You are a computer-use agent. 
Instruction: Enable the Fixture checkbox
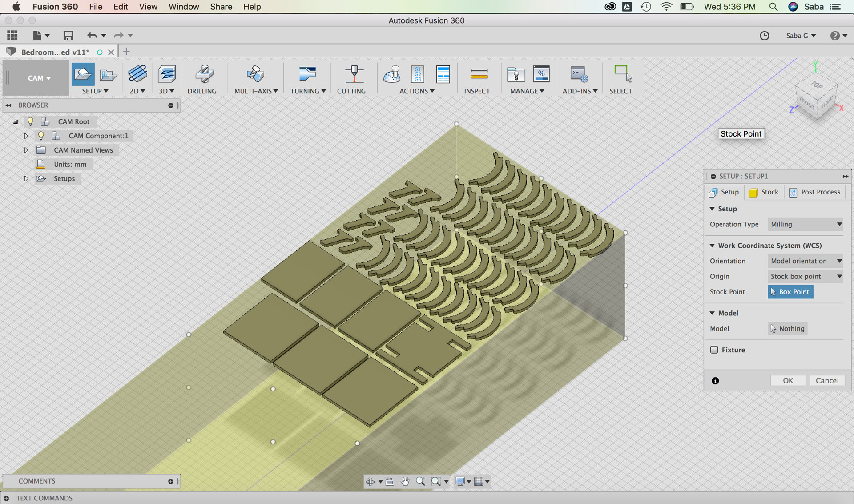point(714,350)
